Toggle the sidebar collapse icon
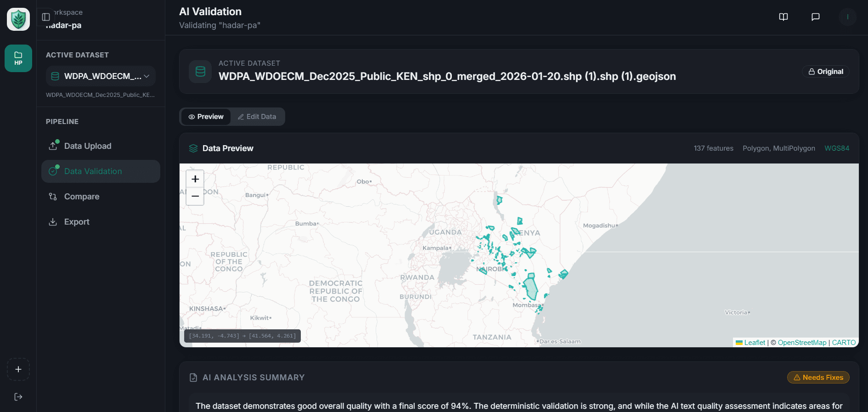This screenshot has width=868, height=412. [x=46, y=17]
